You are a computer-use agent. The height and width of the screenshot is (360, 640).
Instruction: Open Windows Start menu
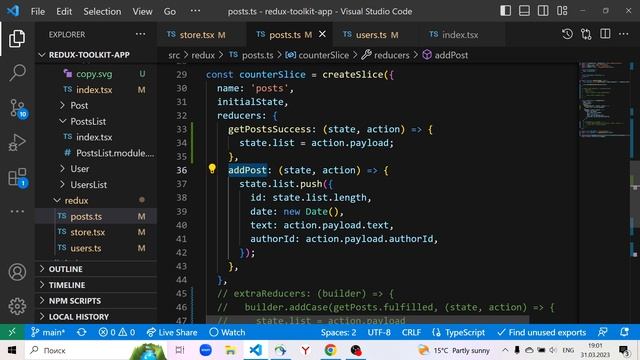pos(12,350)
